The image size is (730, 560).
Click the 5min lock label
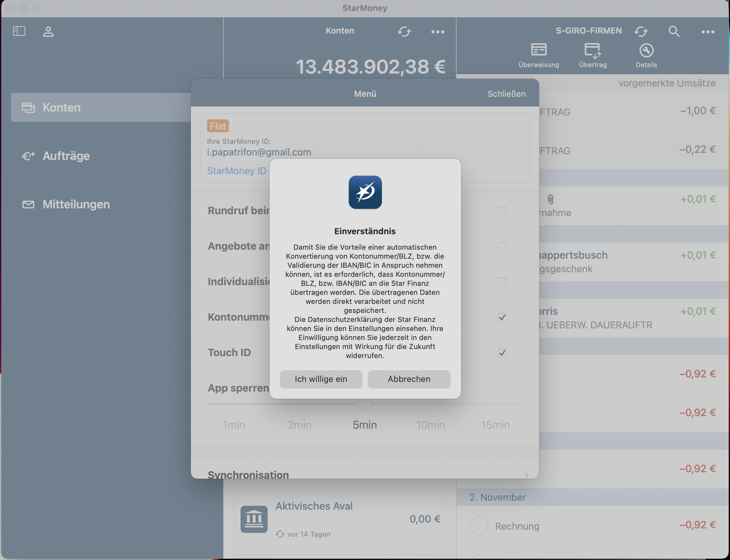(365, 425)
